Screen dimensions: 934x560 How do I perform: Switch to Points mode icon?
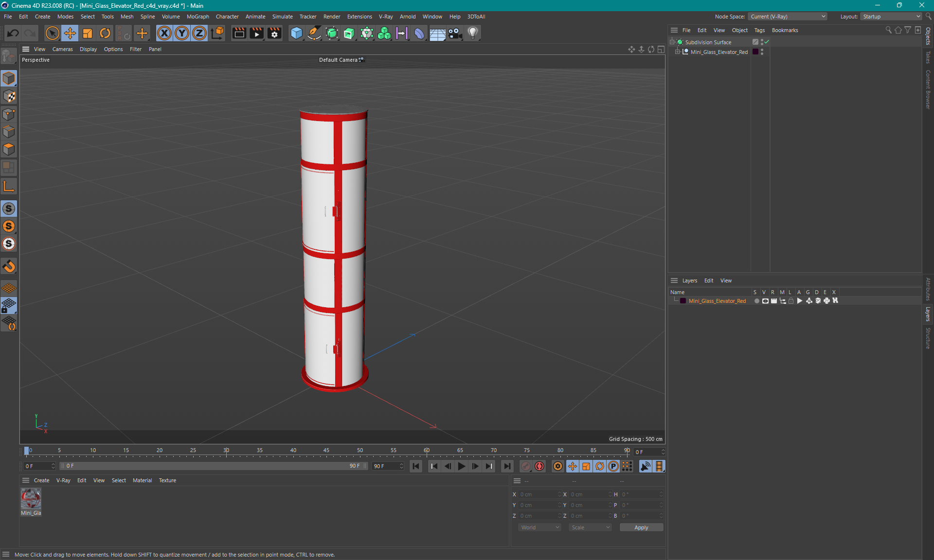point(9,114)
